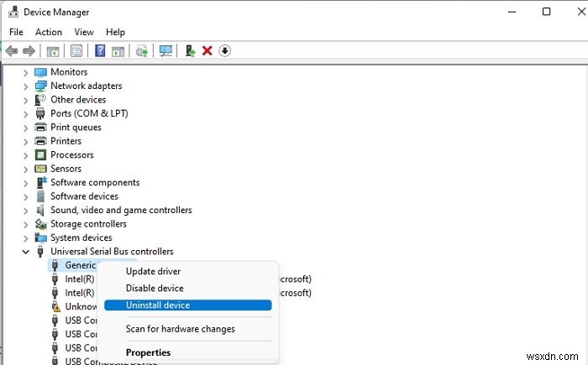Click the Storage controllers category icon

40,224
